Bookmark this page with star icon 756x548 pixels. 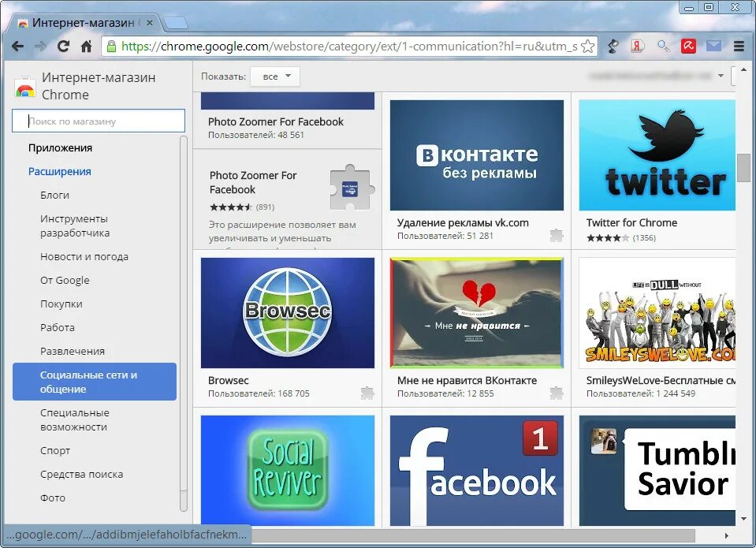[588, 47]
